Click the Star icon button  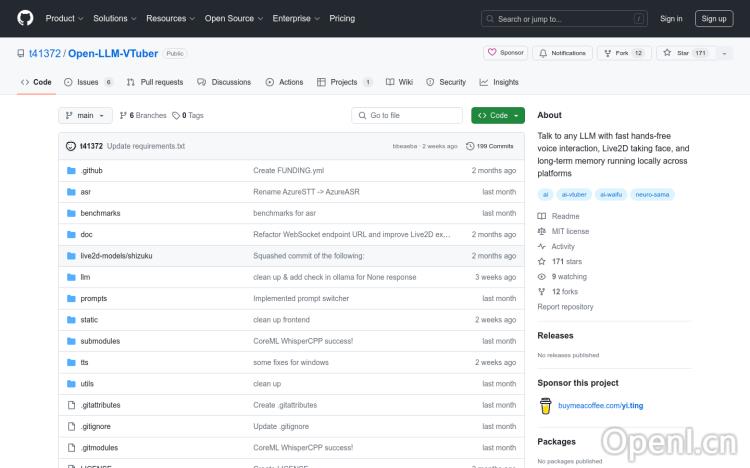point(668,53)
